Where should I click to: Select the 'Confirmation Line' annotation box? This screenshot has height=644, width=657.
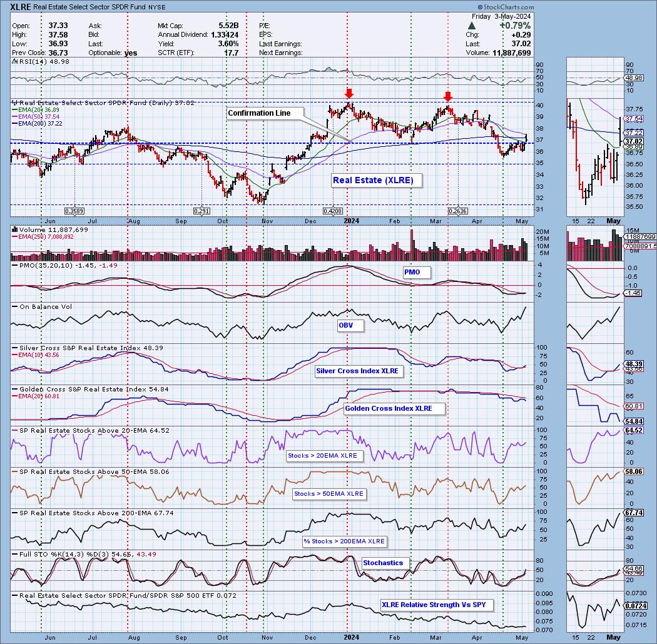click(265, 113)
